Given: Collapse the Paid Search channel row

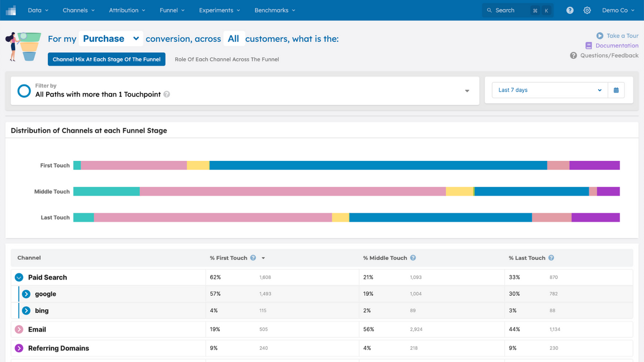Looking at the screenshot, I should [19, 277].
